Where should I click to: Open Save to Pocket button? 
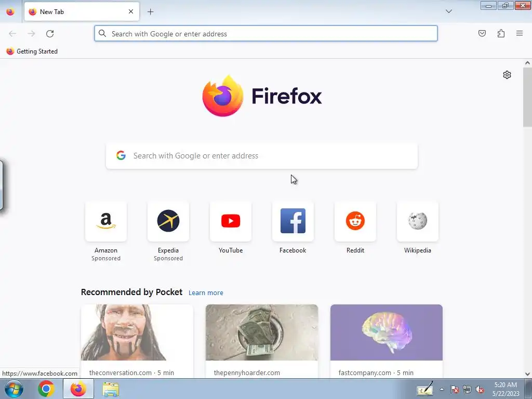click(x=482, y=33)
